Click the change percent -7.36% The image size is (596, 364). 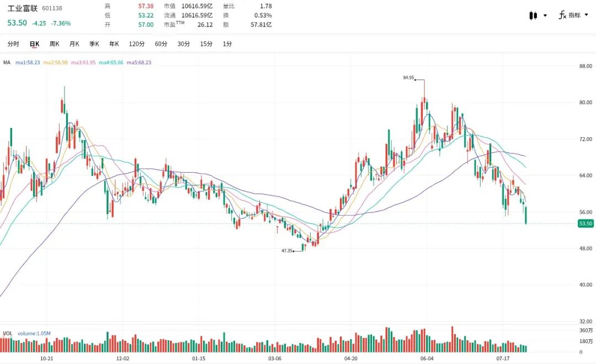61,24
